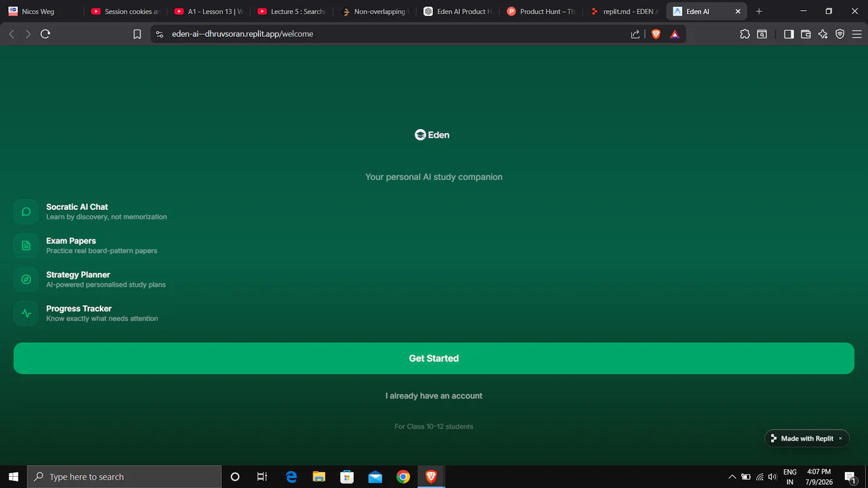Click the 'Progress Tracker' heading
The height and width of the screenshot is (488, 868).
(x=79, y=309)
